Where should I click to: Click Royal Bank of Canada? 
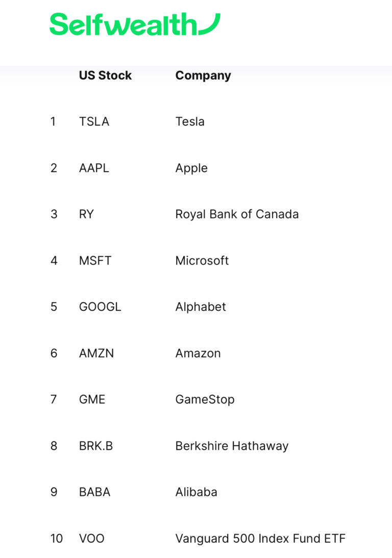pyautogui.click(x=237, y=214)
